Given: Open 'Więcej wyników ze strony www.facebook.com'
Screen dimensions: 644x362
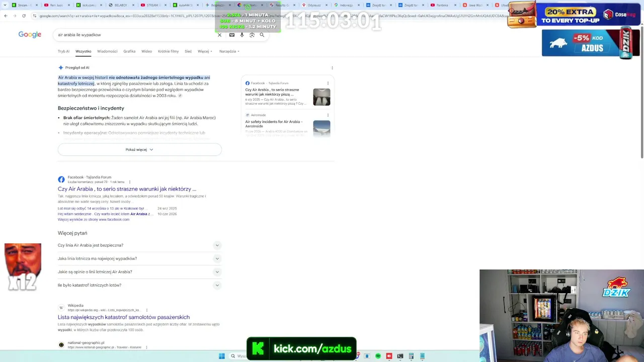Looking at the screenshot, I should point(94,220).
